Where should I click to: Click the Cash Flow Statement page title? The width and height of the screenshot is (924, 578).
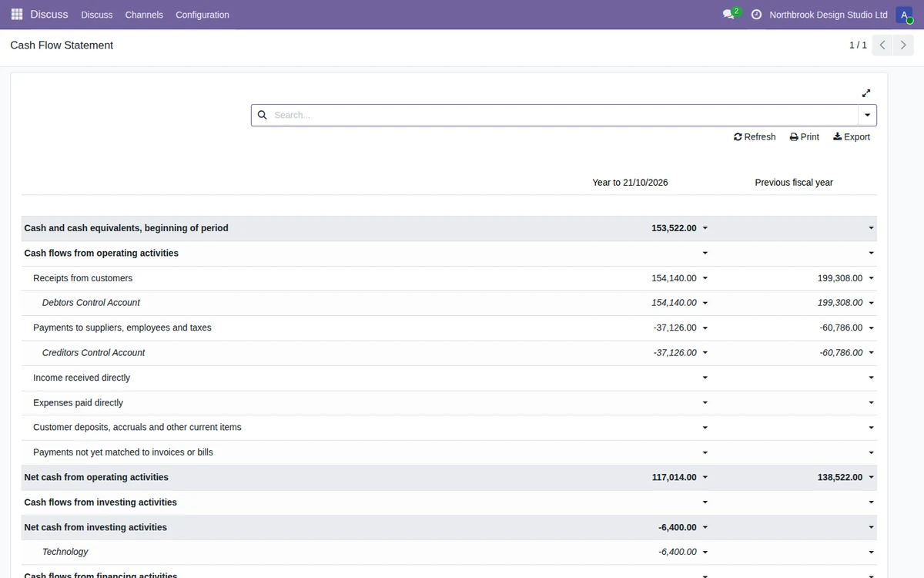point(62,45)
